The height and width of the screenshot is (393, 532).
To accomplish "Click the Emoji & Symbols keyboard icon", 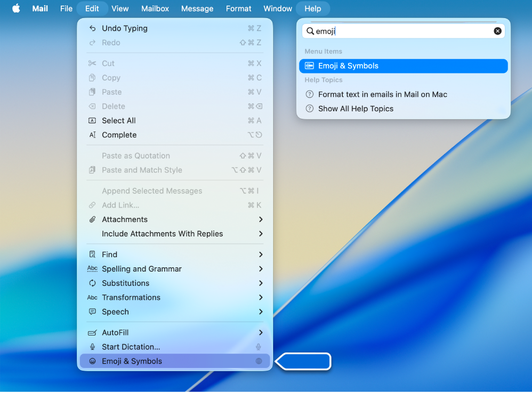I will point(309,65).
